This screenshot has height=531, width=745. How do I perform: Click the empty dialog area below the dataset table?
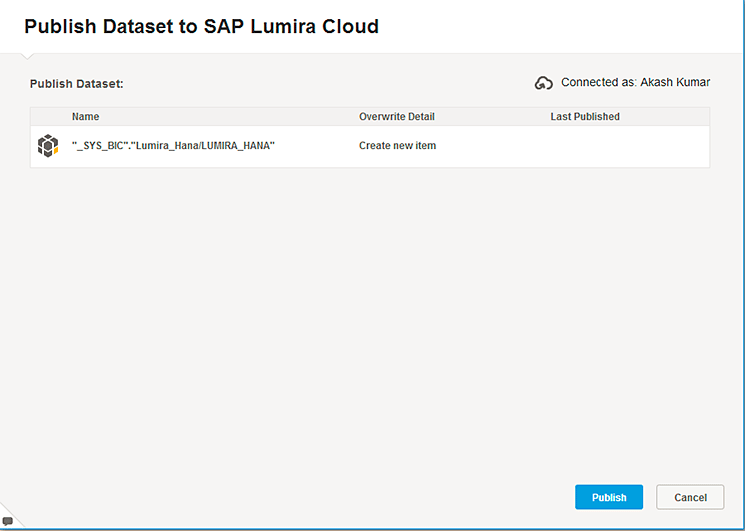pos(370,320)
